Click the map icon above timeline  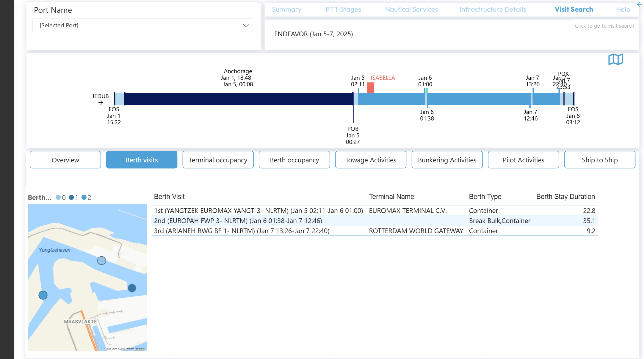point(615,59)
